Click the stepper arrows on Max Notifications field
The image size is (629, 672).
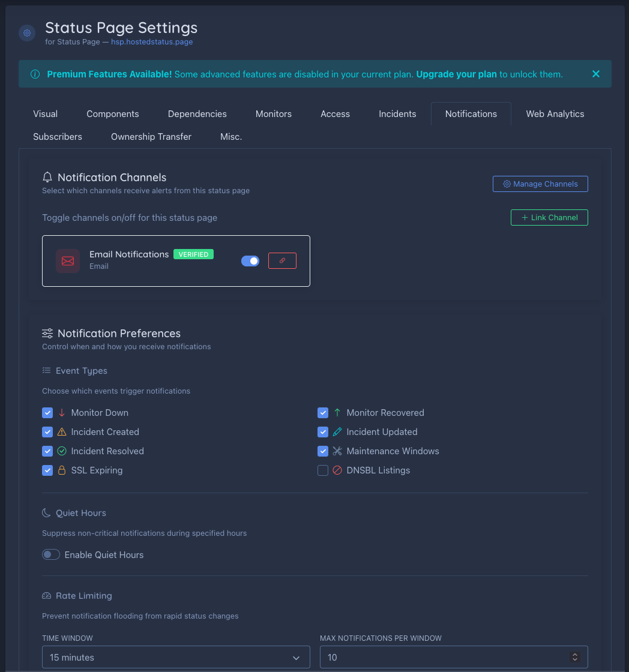575,657
